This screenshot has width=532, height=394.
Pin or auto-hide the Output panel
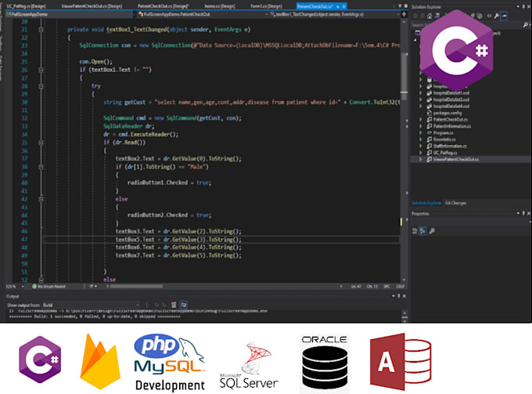coord(399,296)
